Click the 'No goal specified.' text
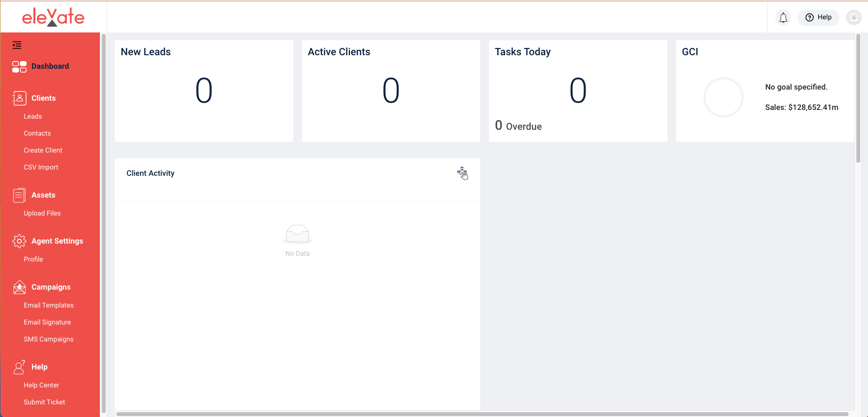This screenshot has height=417, width=868. 796,87
